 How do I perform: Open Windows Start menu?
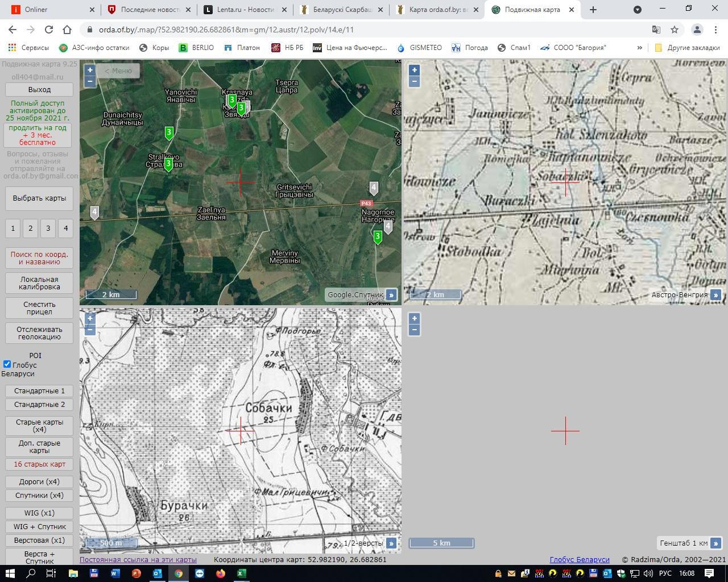pyautogui.click(x=10, y=573)
